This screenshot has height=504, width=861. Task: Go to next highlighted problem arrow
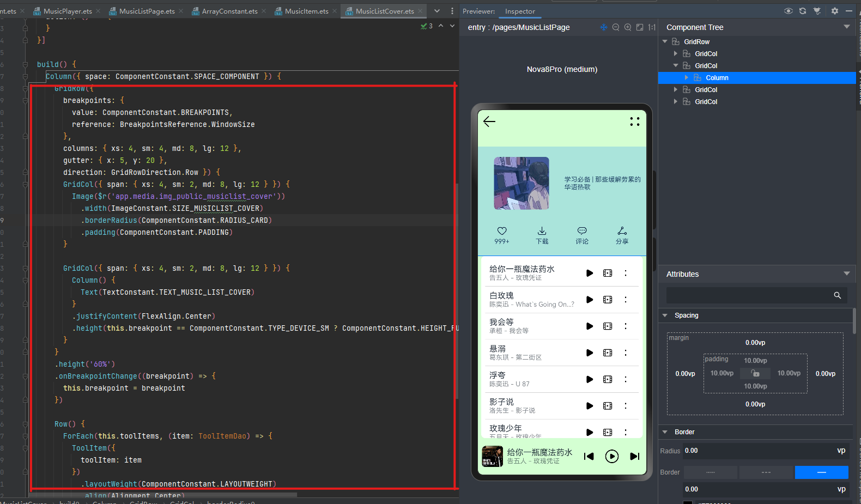452,26
